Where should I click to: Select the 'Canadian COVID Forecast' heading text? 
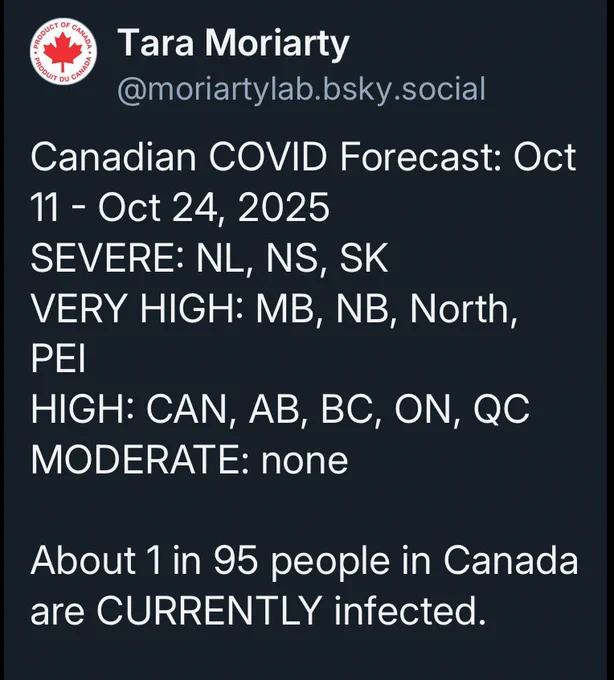266,157
